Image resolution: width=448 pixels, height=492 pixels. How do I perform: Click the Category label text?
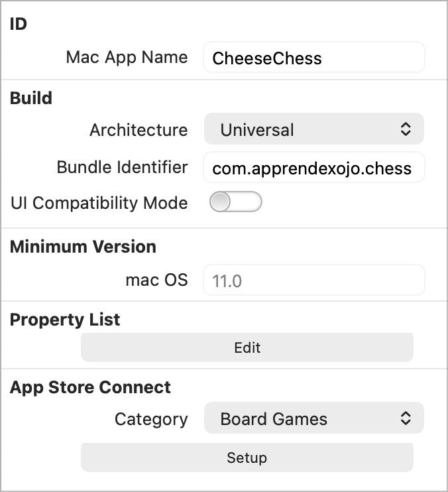pos(151,419)
